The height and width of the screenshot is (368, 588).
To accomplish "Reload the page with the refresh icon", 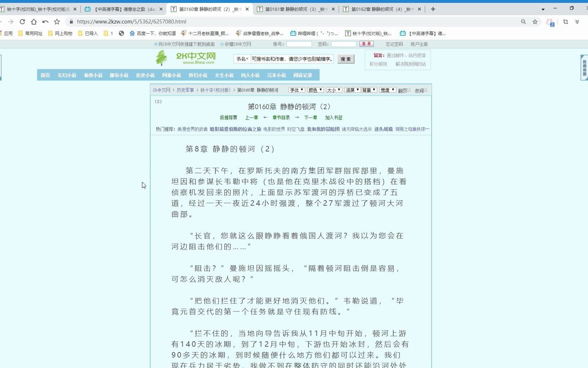I will tap(22, 22).
